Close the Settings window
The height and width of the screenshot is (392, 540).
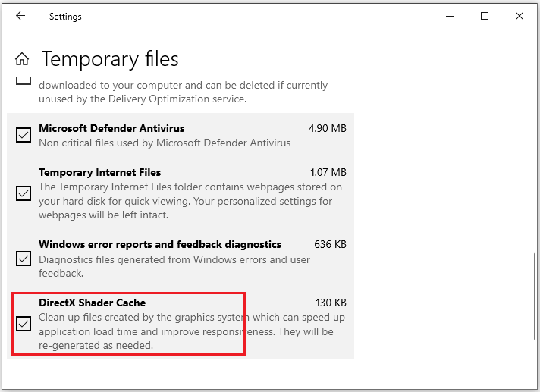pos(520,16)
